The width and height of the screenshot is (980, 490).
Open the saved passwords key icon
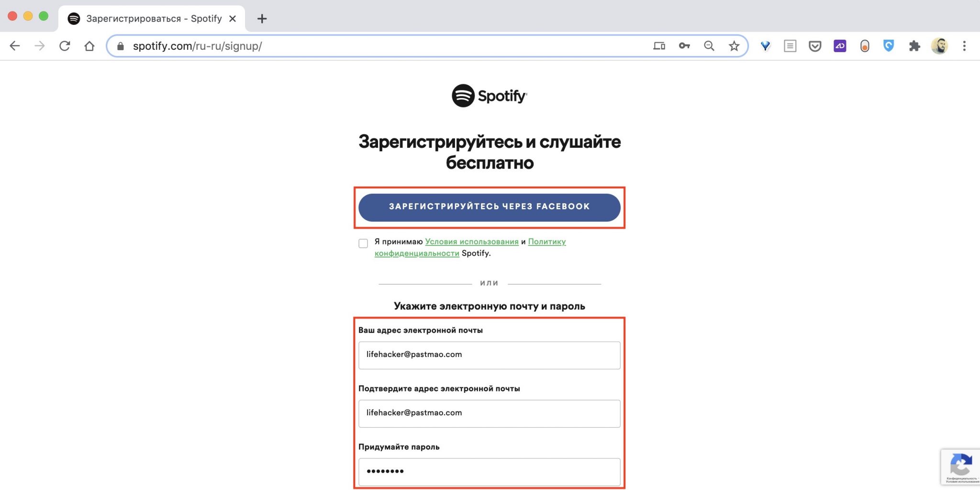point(684,46)
